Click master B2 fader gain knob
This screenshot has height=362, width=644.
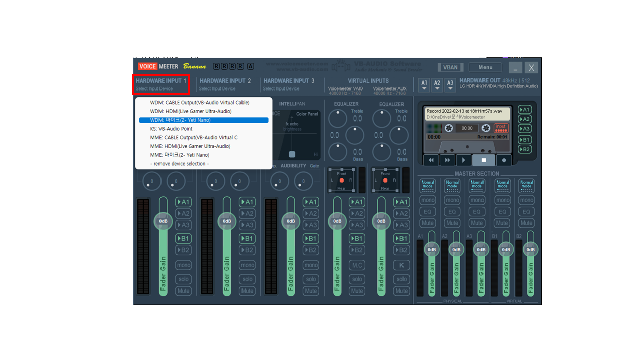[530, 250]
